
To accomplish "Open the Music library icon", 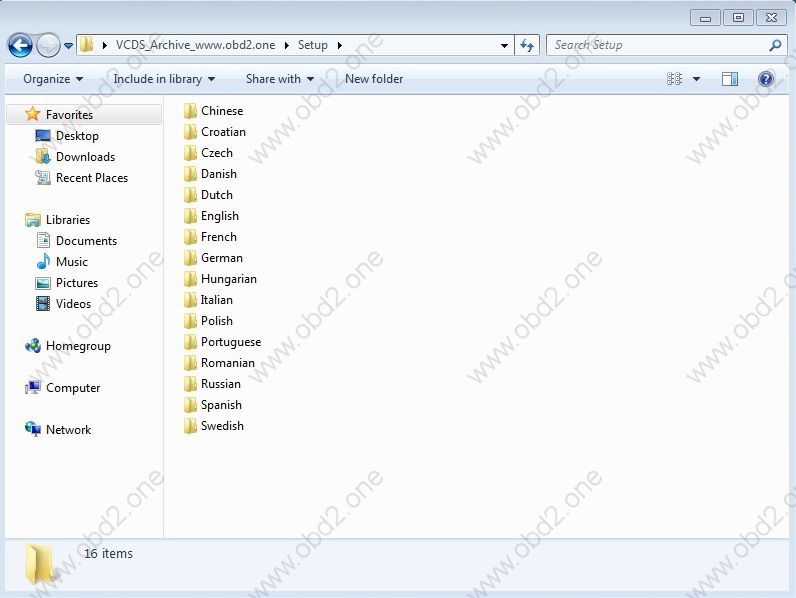I will click(x=43, y=262).
